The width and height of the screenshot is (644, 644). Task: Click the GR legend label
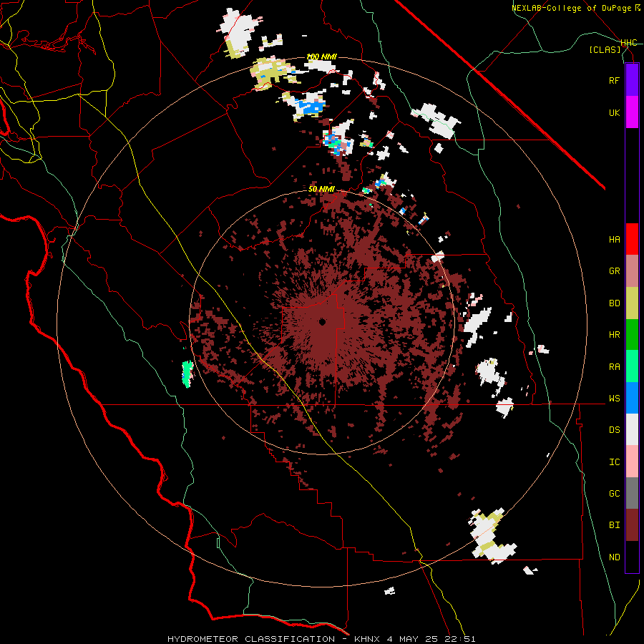tap(614, 271)
